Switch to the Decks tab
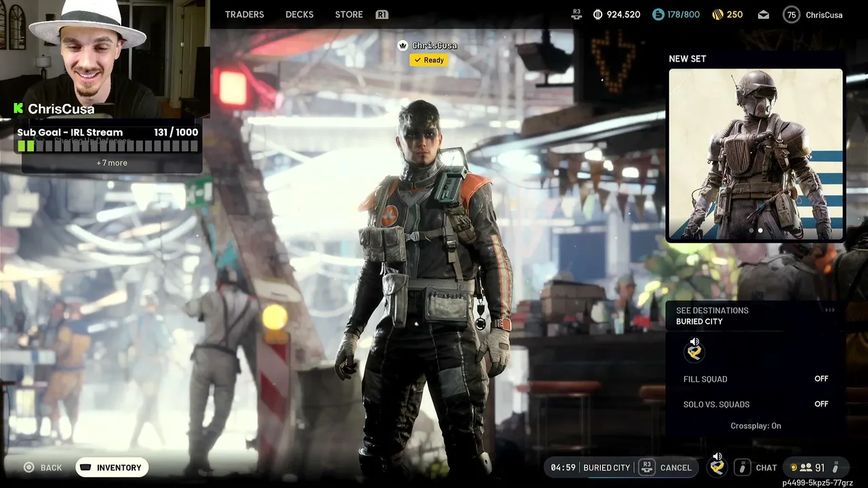 [299, 14]
